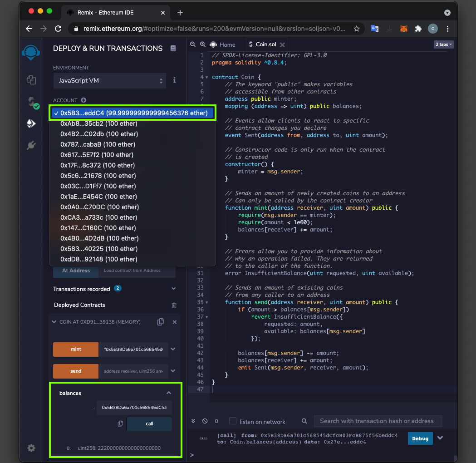
Task: Click the balances address input field
Action: (134, 408)
